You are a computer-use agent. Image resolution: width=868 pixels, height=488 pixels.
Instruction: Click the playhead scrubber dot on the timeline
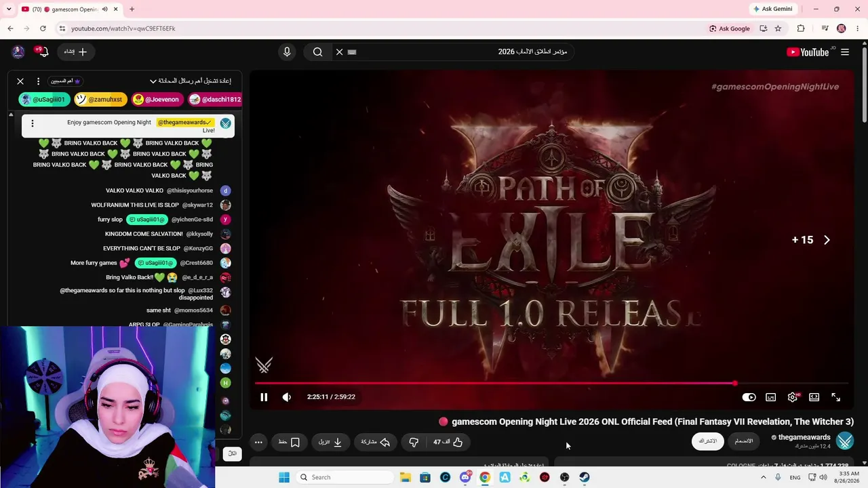click(x=735, y=384)
